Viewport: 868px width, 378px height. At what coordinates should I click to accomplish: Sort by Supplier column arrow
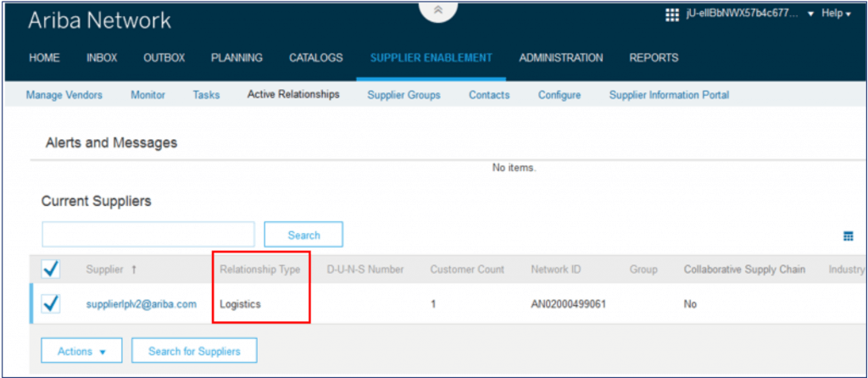tap(133, 270)
